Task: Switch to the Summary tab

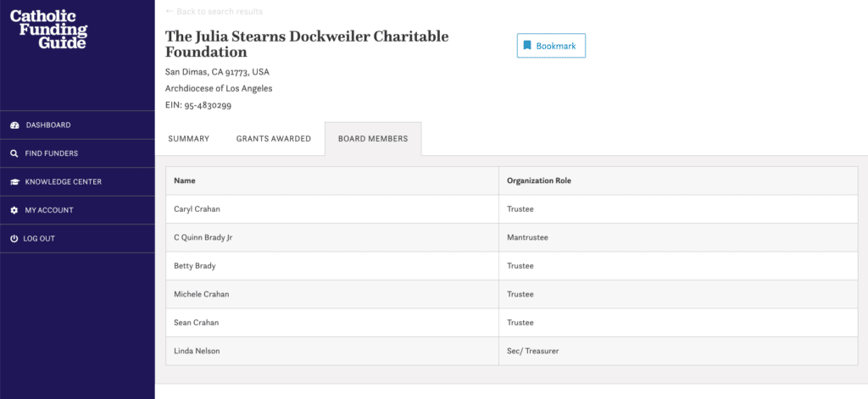Action: pyautogui.click(x=189, y=139)
